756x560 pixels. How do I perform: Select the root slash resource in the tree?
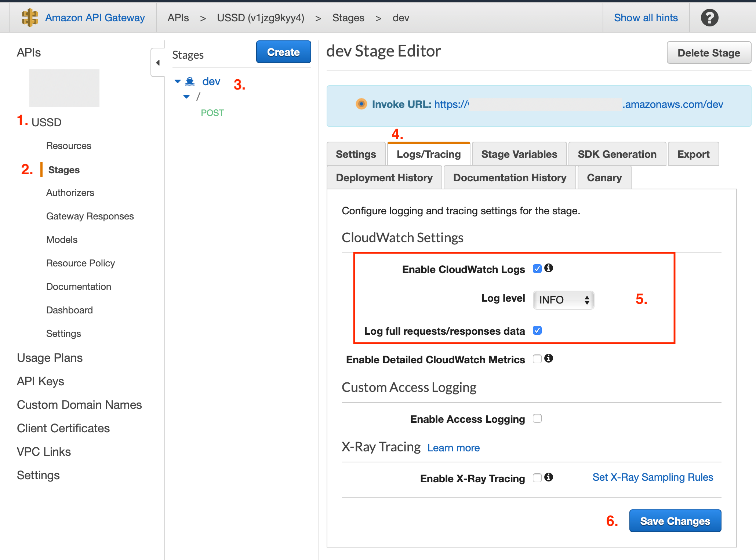tap(198, 97)
